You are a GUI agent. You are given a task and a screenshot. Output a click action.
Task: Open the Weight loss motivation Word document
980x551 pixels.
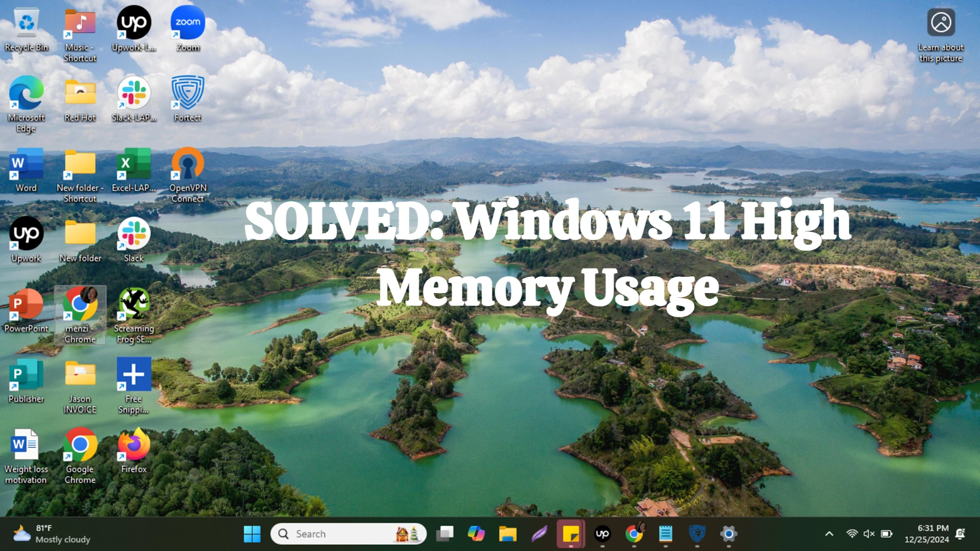coord(26,445)
